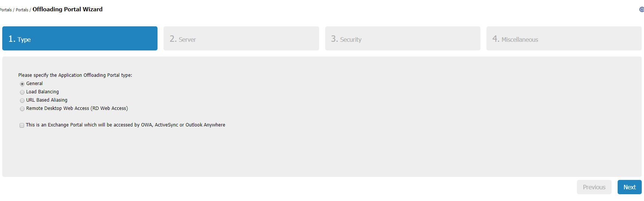Choose the Load Balancing portal type
The width and height of the screenshot is (644, 201).
22,92
